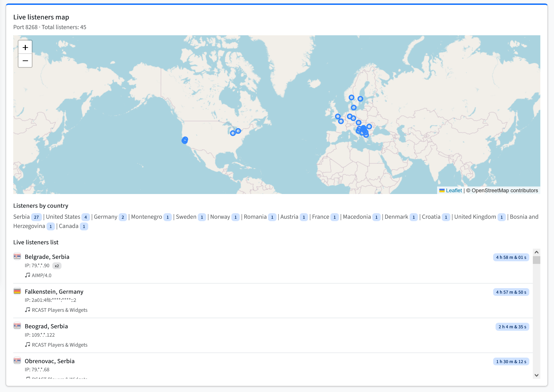Screen dimensions: 554x392
Task: Click the scroll-down arrow on listeners list
Action: [x=536, y=376]
